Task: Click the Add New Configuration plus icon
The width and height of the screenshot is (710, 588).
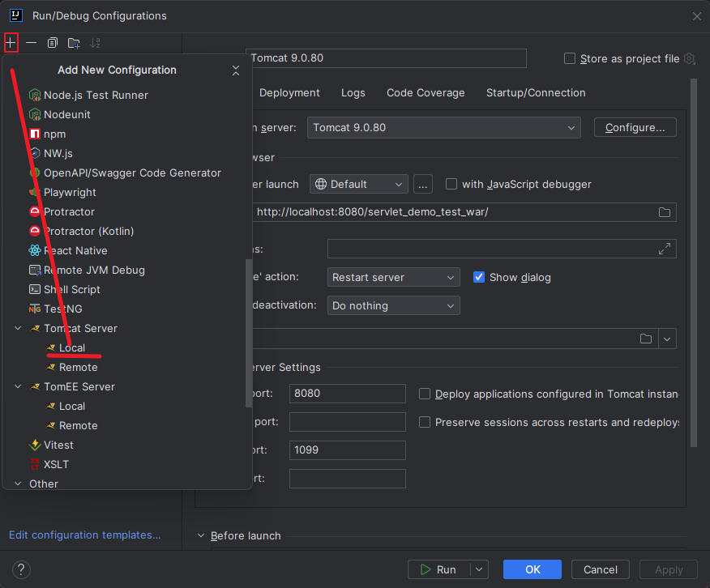Action: 11,42
